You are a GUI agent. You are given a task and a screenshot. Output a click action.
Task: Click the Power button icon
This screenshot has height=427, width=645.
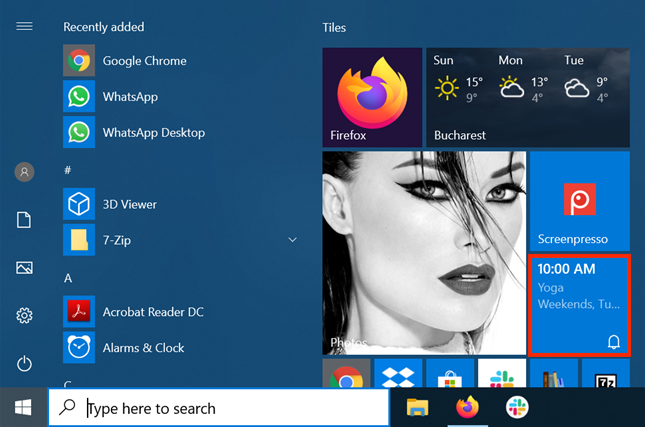(24, 364)
